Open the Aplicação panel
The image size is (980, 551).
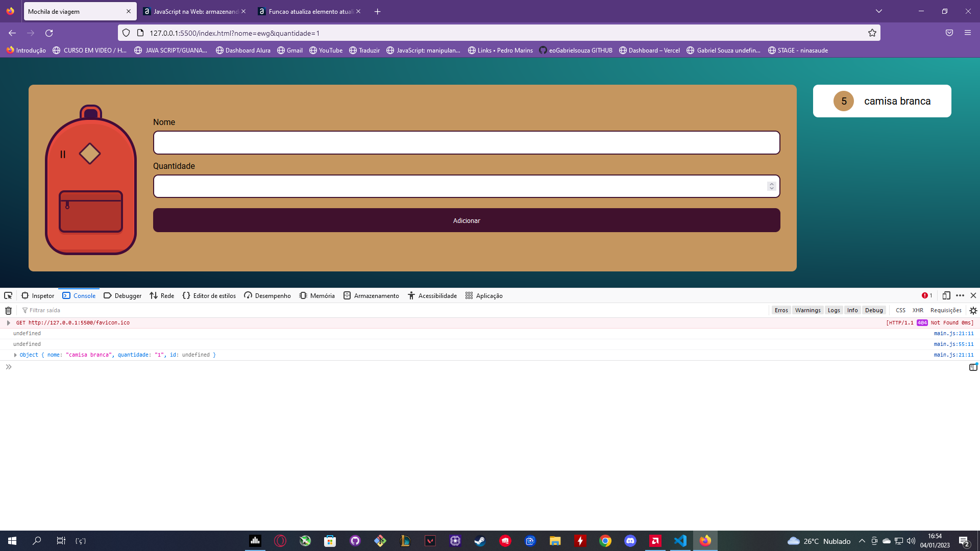click(484, 295)
